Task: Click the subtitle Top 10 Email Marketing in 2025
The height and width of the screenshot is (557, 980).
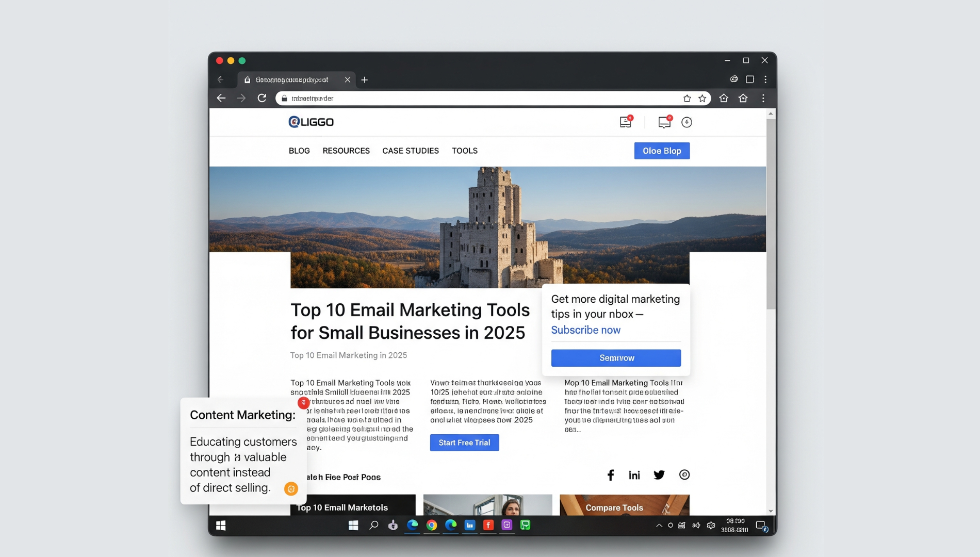Action: point(349,355)
